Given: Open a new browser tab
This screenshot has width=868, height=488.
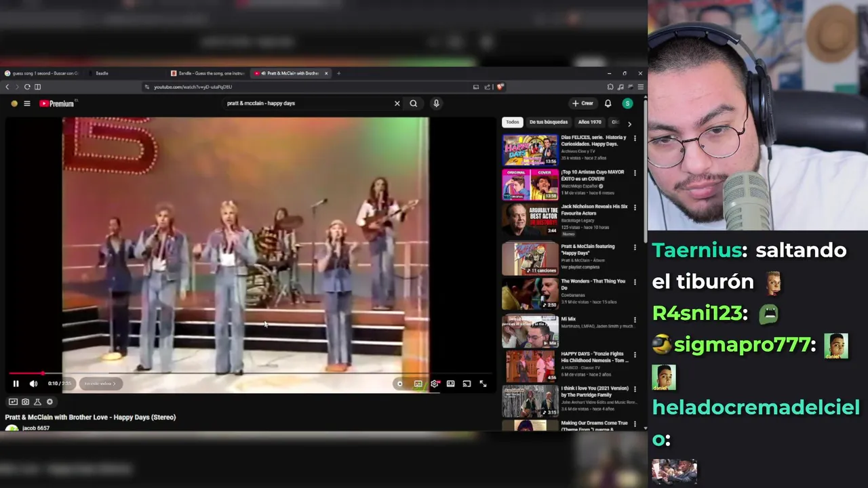Looking at the screenshot, I should pyautogui.click(x=339, y=73).
